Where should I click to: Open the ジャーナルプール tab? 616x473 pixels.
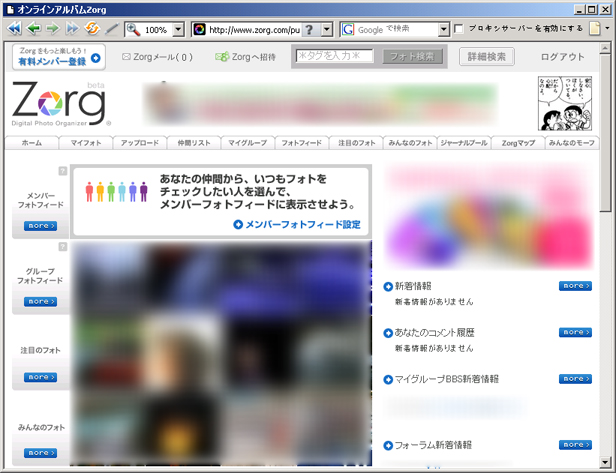[x=464, y=143]
